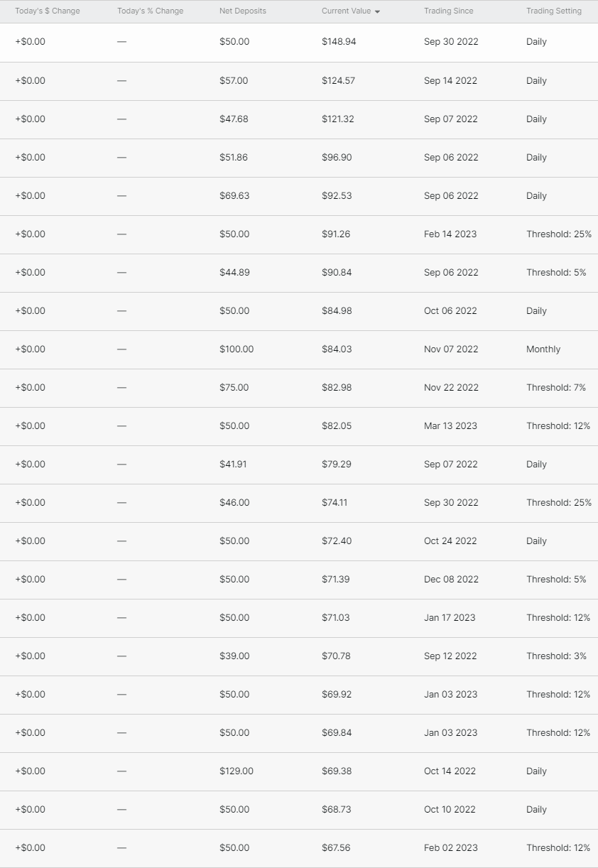Click the row with Threshold: 7% setting

click(x=299, y=388)
